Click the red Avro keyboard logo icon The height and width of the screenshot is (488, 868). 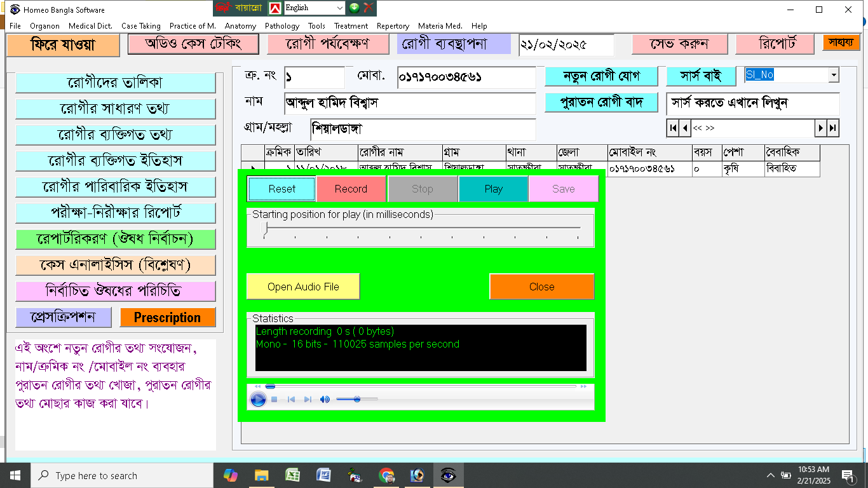click(x=275, y=8)
